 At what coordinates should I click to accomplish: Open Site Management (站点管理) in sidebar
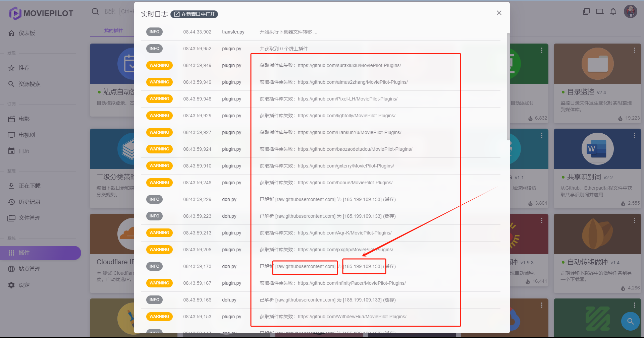point(29,269)
